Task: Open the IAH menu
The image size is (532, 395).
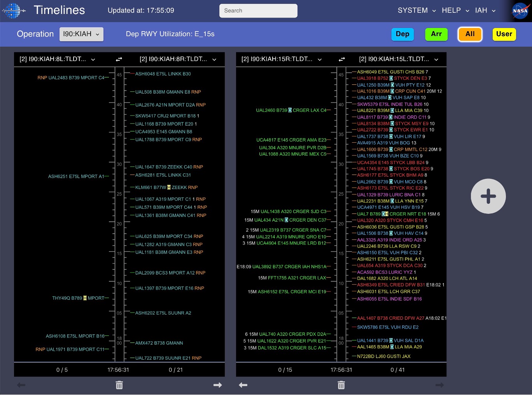Action: [x=485, y=10]
